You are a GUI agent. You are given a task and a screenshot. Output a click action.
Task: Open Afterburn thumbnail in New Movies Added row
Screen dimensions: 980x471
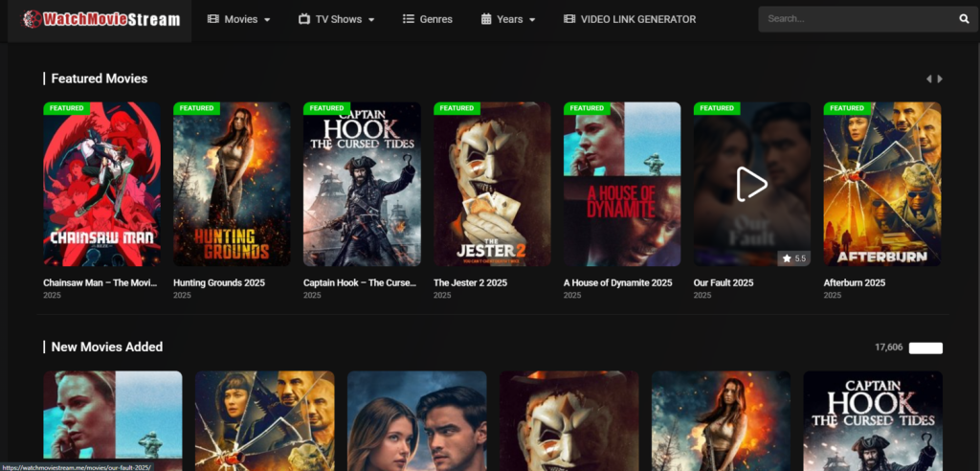tap(264, 420)
